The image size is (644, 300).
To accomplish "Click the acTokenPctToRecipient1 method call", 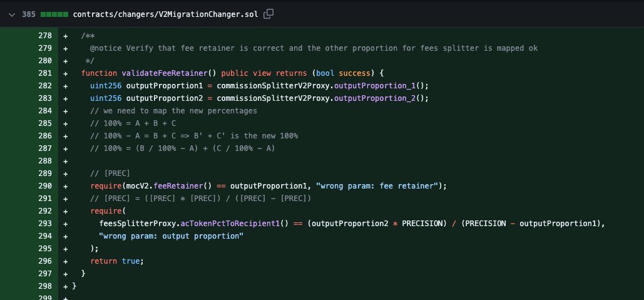I will pos(230,224).
